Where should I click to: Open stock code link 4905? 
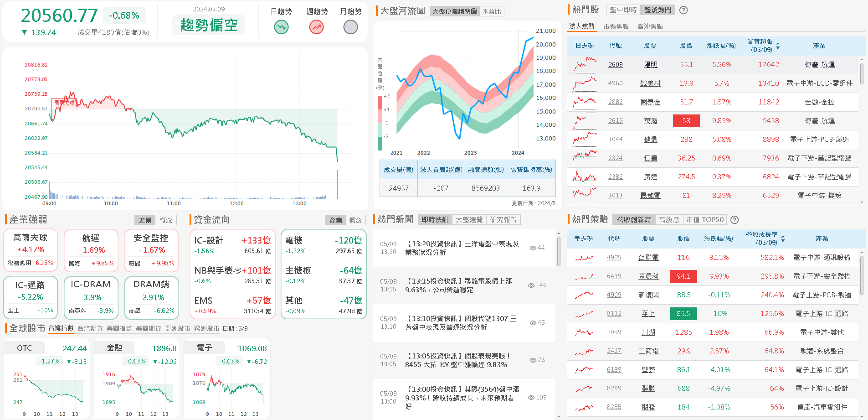(614, 258)
